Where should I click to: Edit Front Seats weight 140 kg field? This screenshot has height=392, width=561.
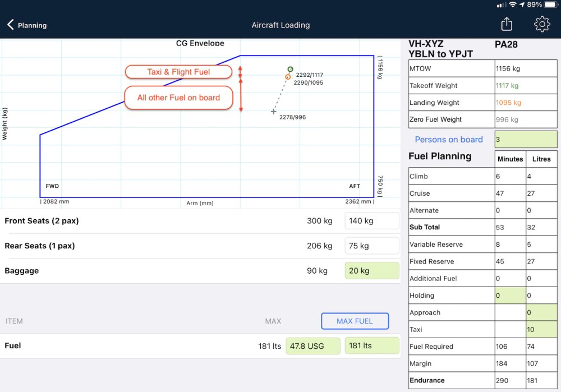click(372, 221)
